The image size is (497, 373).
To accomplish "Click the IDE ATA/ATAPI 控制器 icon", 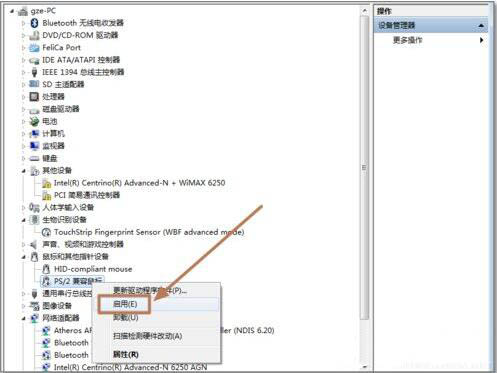I will point(34,60).
